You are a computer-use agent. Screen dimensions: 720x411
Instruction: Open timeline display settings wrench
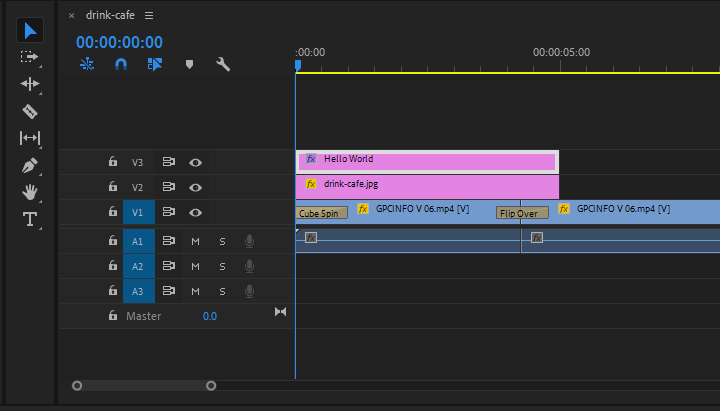coord(223,64)
